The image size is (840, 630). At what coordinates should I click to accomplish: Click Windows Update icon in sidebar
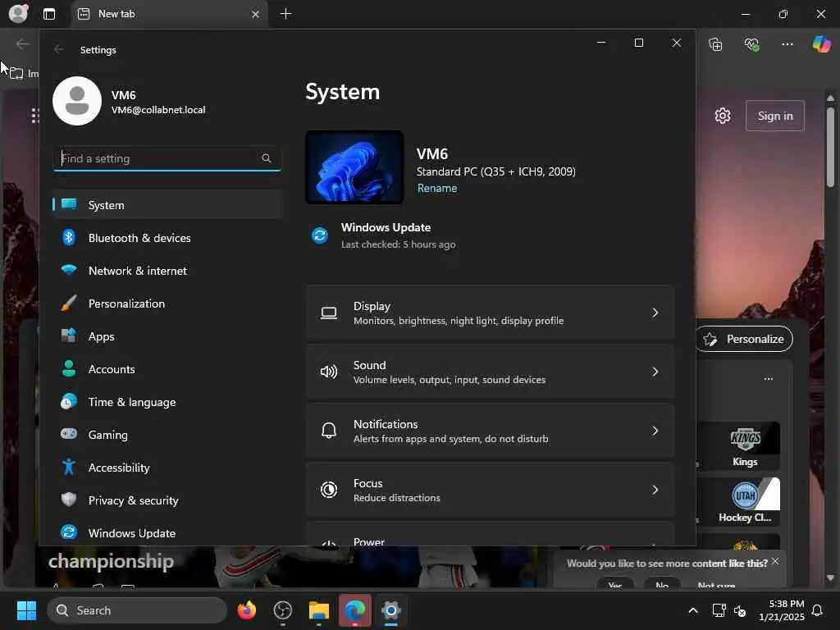click(69, 532)
